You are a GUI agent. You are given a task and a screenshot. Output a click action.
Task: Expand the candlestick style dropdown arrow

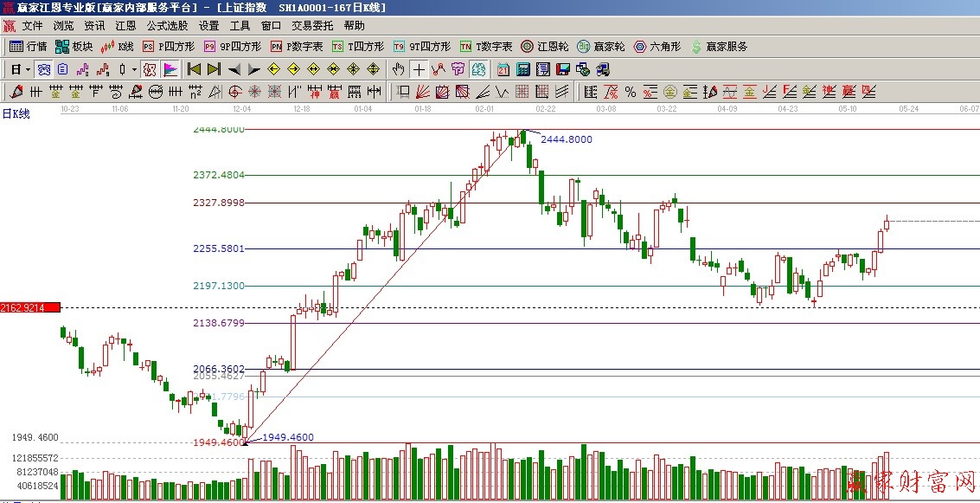[134, 69]
